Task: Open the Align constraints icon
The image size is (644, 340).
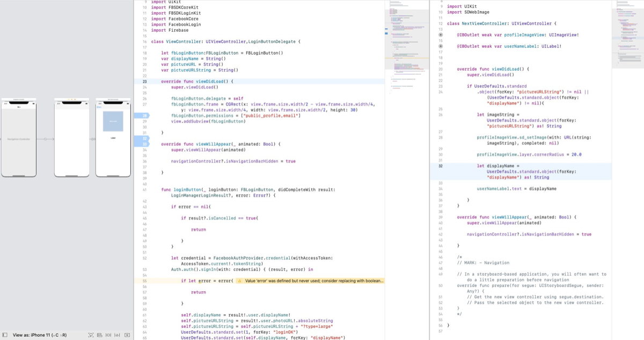Action: tap(108, 335)
